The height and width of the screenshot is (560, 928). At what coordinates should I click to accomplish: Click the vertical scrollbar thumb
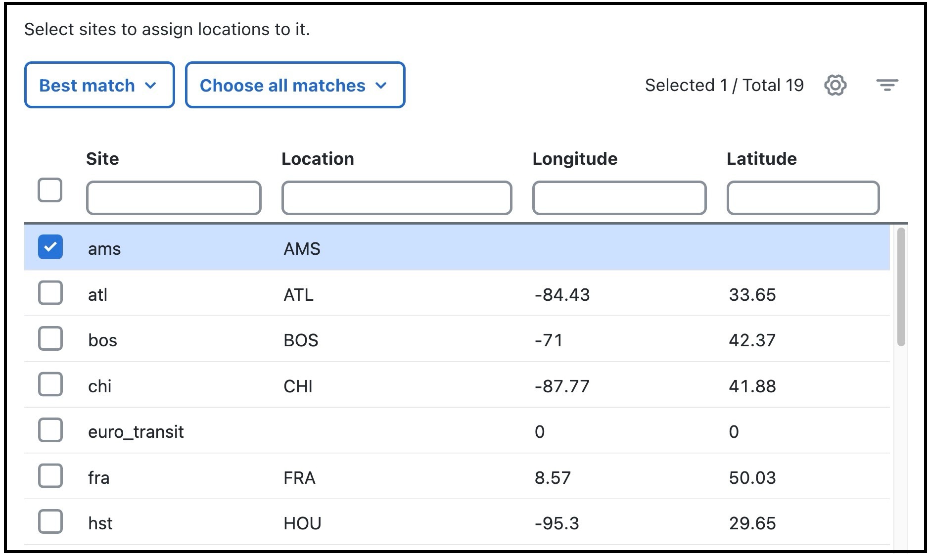901,287
